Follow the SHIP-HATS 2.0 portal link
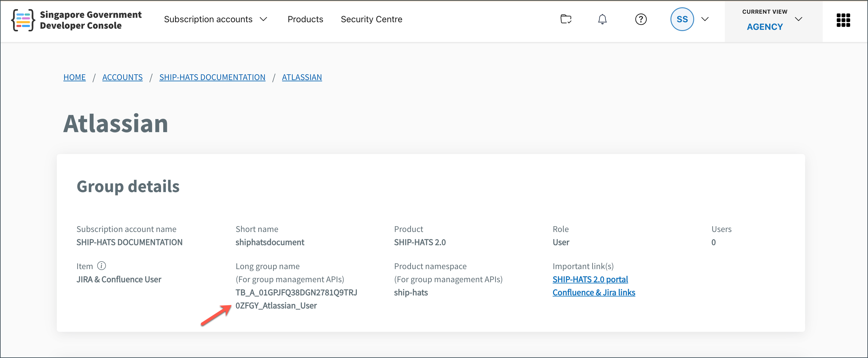 590,279
